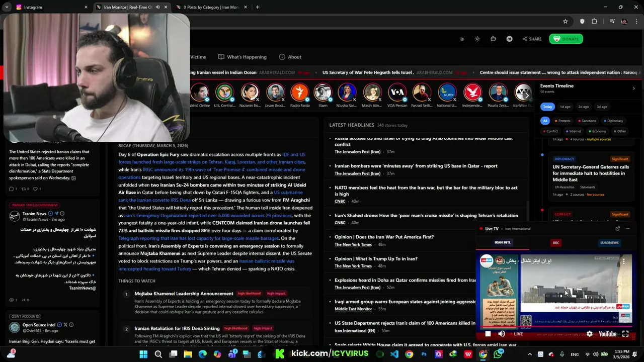Open Visual Studio Code from the taskbar
The image size is (644, 362).
(x=394, y=354)
